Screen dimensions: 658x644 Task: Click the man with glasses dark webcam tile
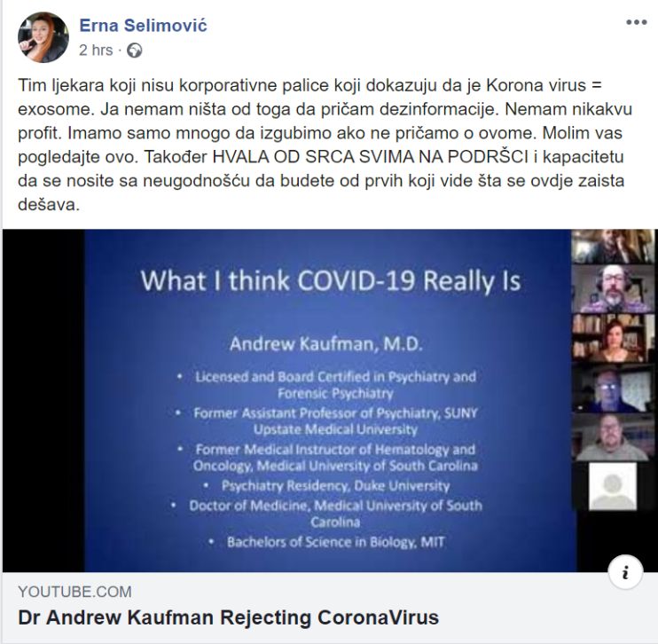614,388
